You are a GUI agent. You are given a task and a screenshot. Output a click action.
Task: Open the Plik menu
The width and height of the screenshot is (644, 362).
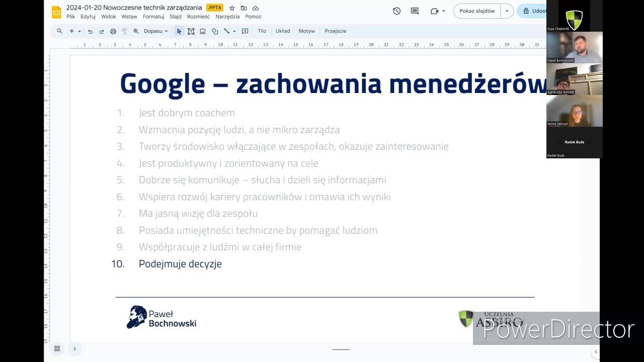coord(70,17)
